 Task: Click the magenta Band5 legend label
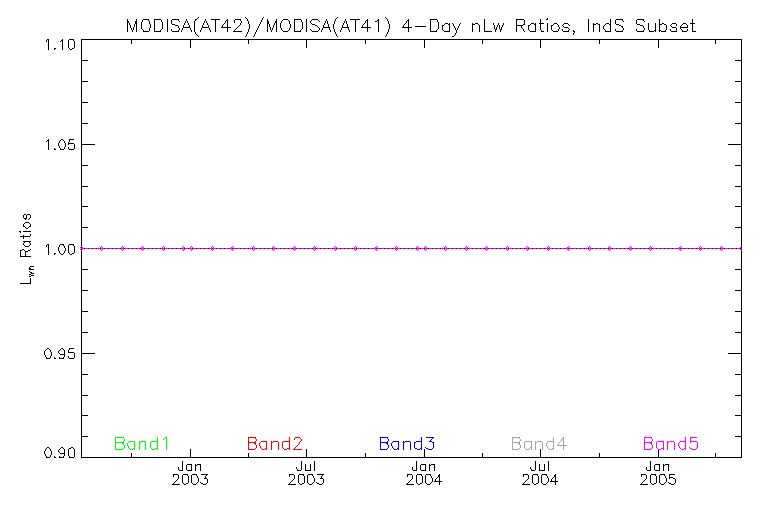point(671,444)
